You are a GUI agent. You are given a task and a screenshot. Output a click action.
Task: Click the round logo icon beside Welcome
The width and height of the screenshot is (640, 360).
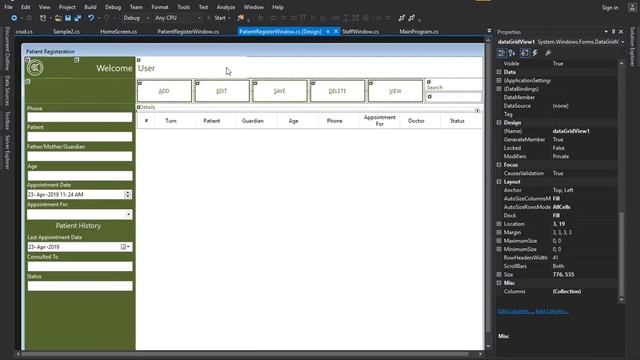point(35,68)
